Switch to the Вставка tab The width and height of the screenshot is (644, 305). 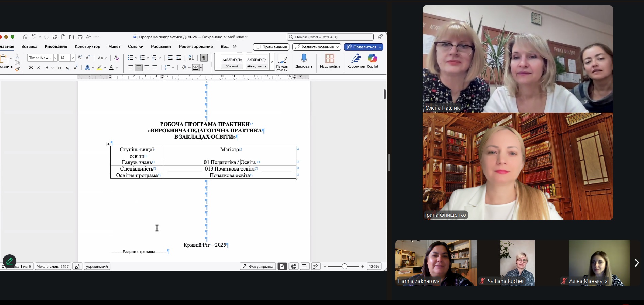pyautogui.click(x=29, y=47)
